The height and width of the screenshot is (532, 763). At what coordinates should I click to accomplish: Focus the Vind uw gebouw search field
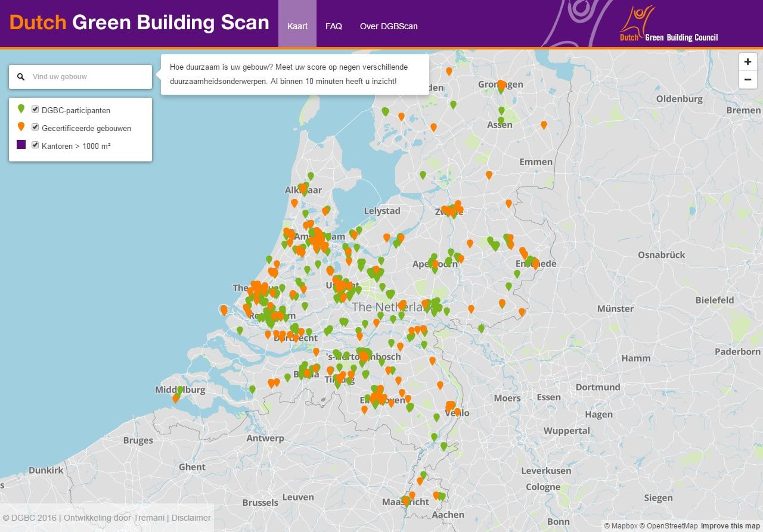coord(86,77)
